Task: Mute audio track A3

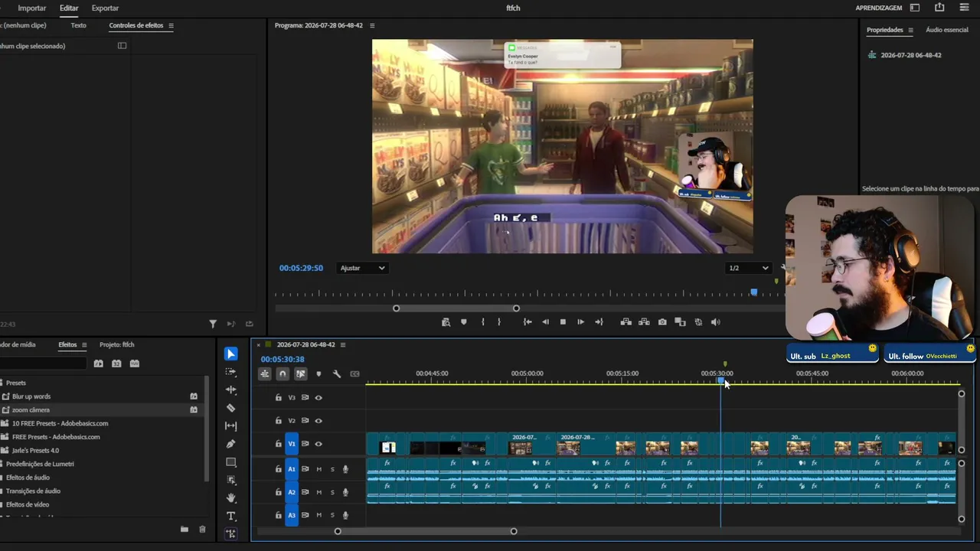Action: [319, 515]
